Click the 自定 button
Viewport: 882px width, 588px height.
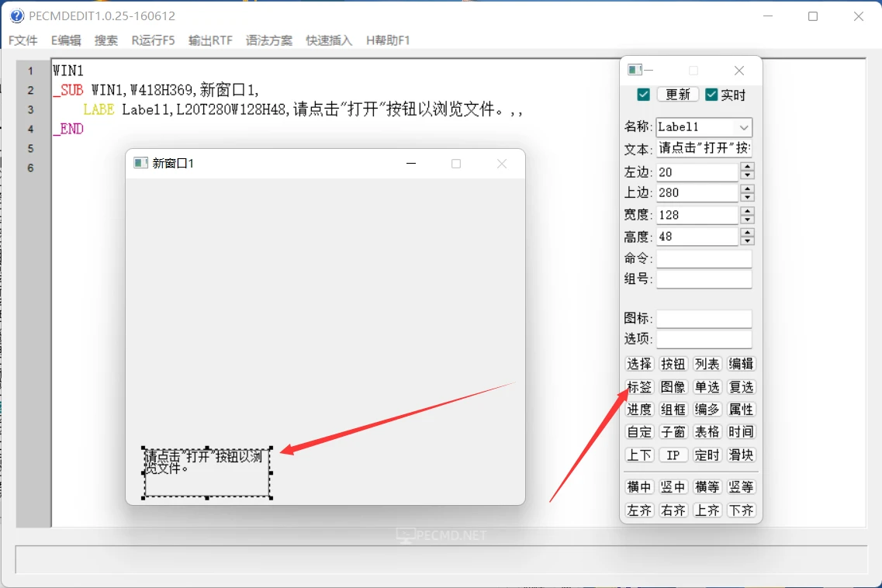(x=639, y=432)
